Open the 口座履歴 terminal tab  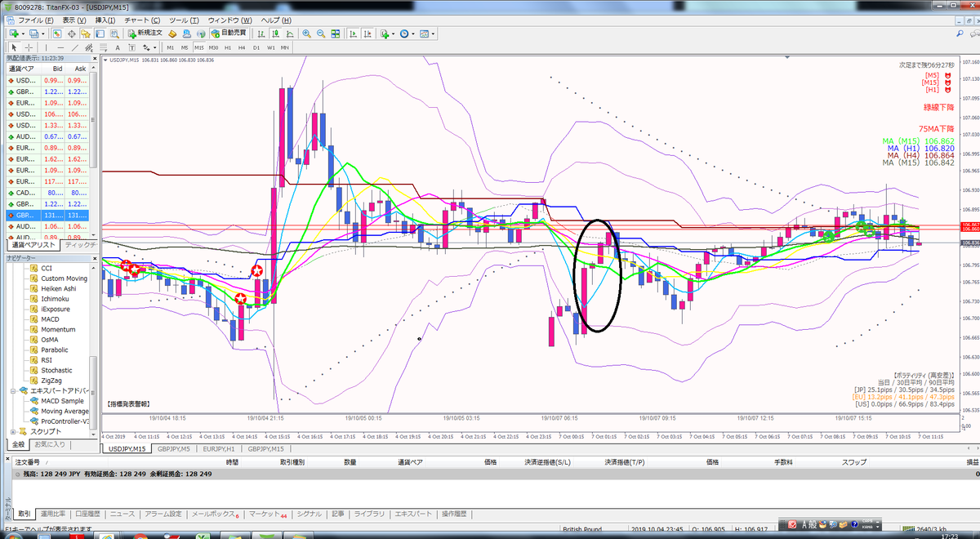click(87, 514)
